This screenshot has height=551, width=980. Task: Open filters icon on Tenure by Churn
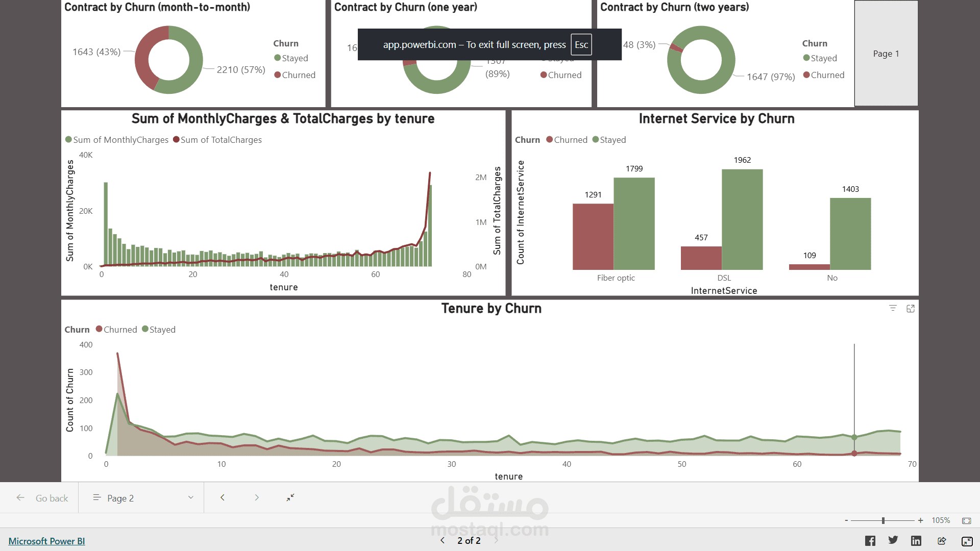(x=893, y=309)
